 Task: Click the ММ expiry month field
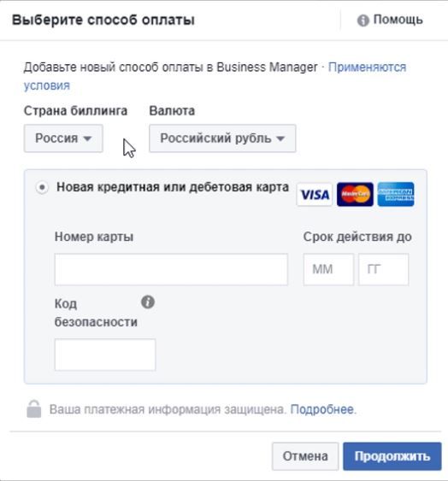tap(328, 269)
